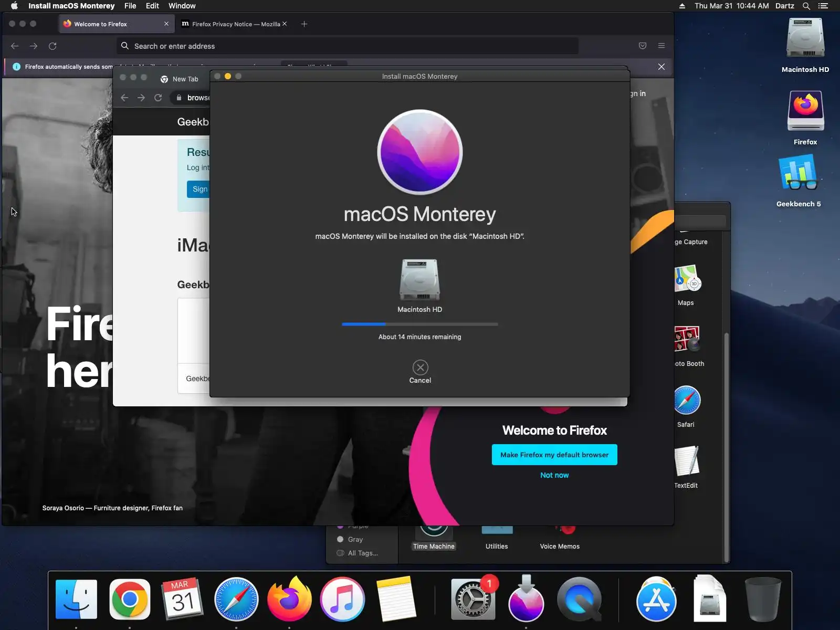Go forward in the Chrome window

141,98
